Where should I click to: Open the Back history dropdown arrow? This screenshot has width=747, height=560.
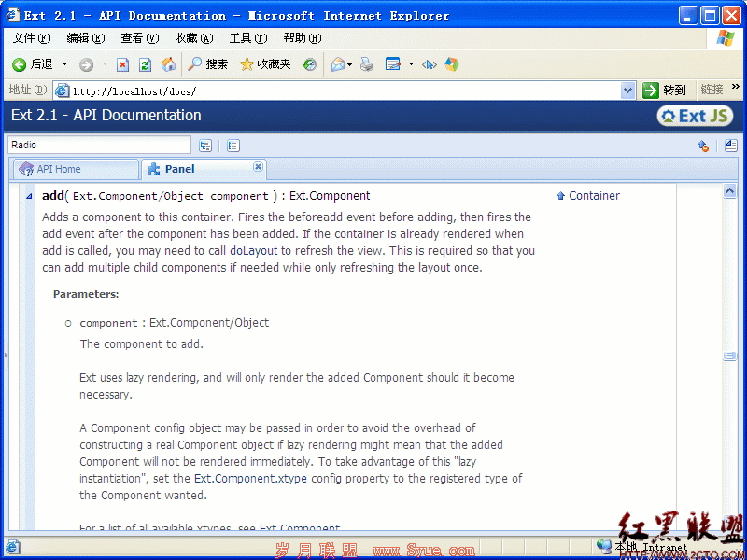click(x=65, y=64)
